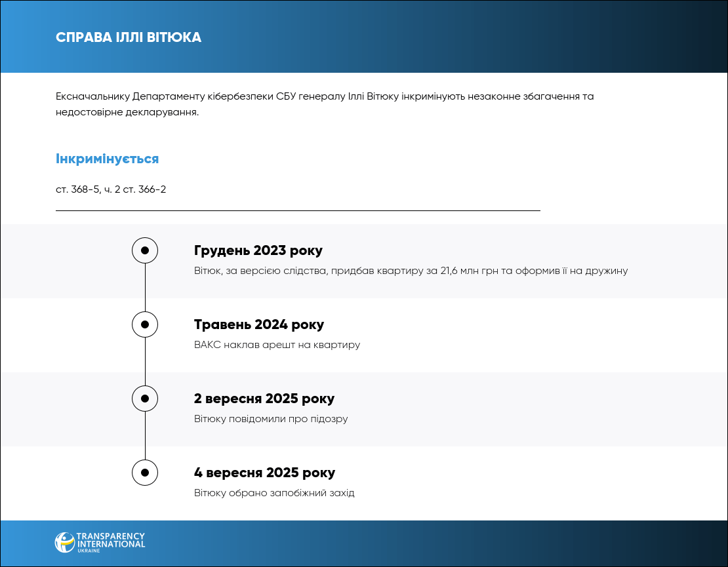The image size is (728, 567).
Task: Click the Травень 2024 року heading
Action: (x=259, y=325)
